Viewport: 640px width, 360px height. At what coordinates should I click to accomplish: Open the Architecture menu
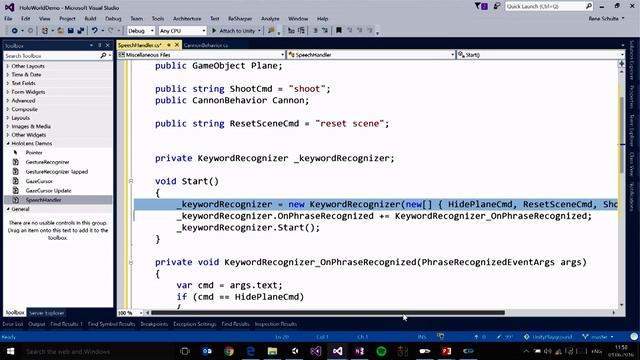187,18
